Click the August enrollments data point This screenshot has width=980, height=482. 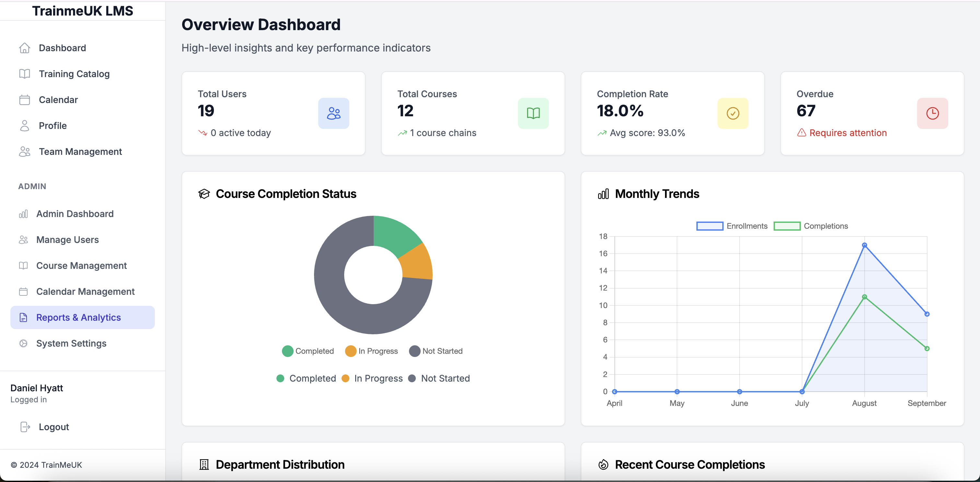[x=864, y=245]
